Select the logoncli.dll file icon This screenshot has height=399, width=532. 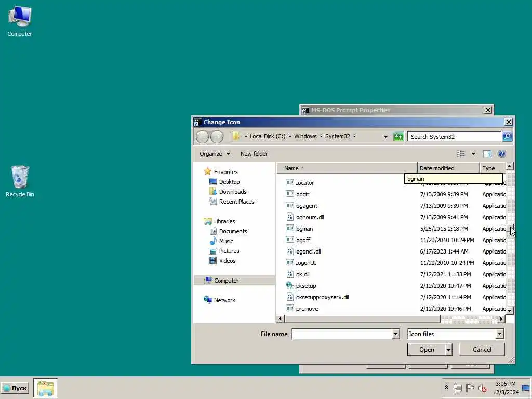[289, 251]
